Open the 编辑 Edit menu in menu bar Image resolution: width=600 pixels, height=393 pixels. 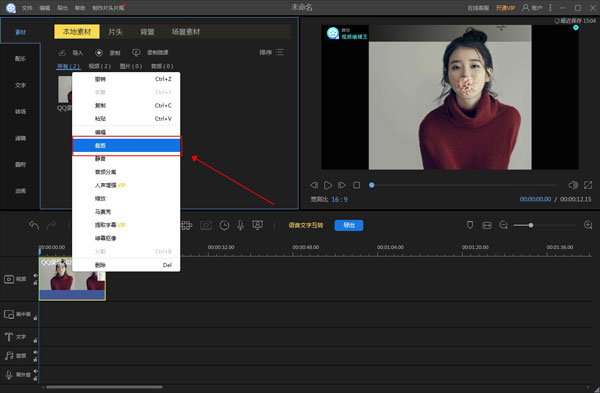pyautogui.click(x=45, y=8)
